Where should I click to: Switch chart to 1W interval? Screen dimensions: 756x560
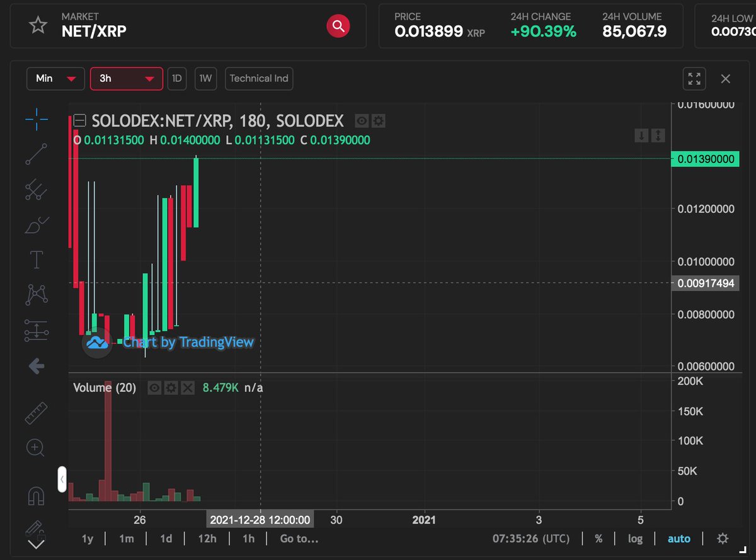click(205, 79)
